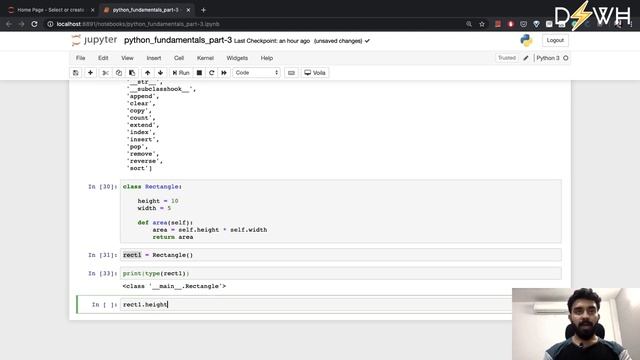Open the Cell menu

click(x=179, y=58)
